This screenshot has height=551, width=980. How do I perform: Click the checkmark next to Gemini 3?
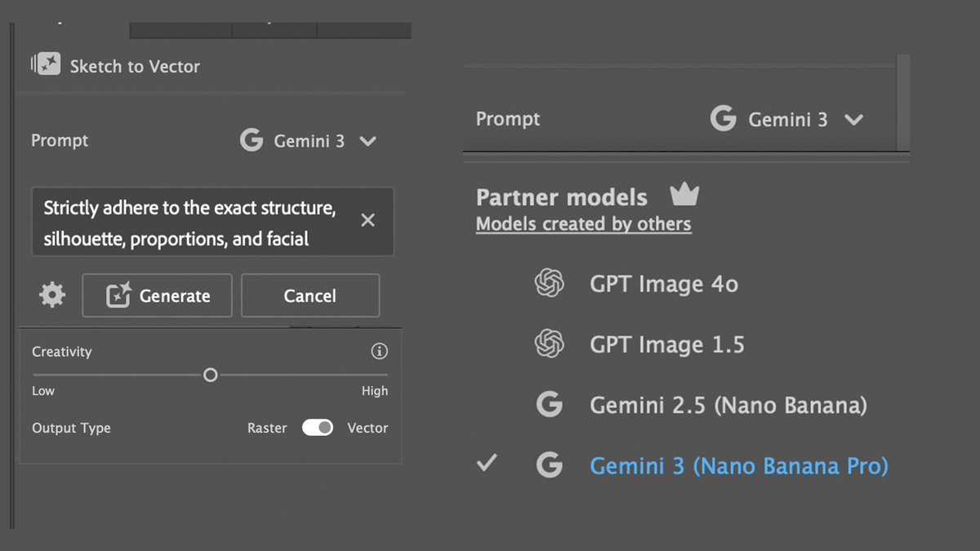(x=487, y=464)
